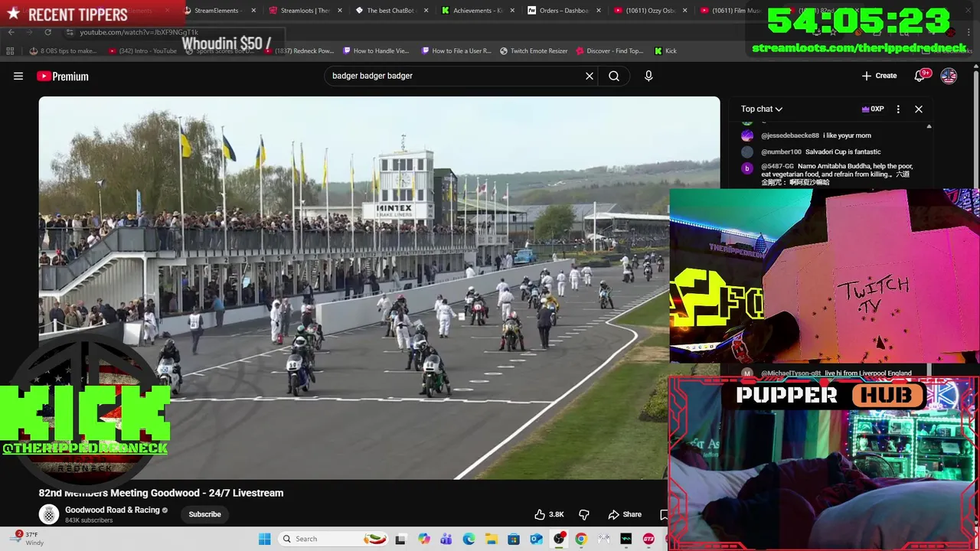Screen dimensions: 980x551
Task: Click the browser address bar URL
Action: click(139, 32)
